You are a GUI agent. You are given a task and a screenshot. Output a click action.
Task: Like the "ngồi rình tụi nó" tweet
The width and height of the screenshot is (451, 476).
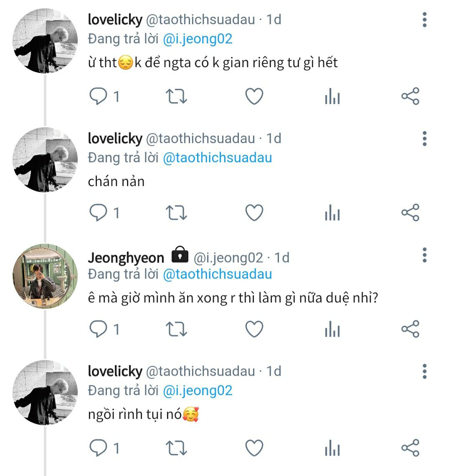(x=254, y=448)
